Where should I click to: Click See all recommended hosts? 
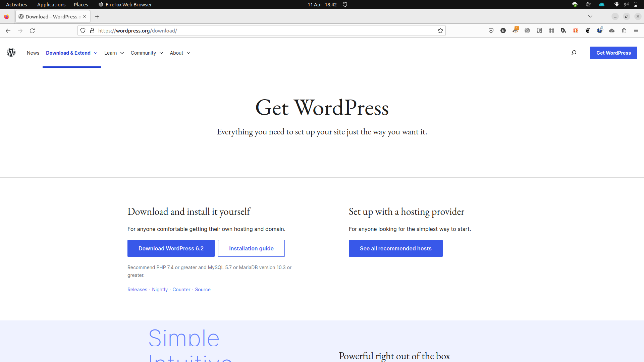coord(396,248)
